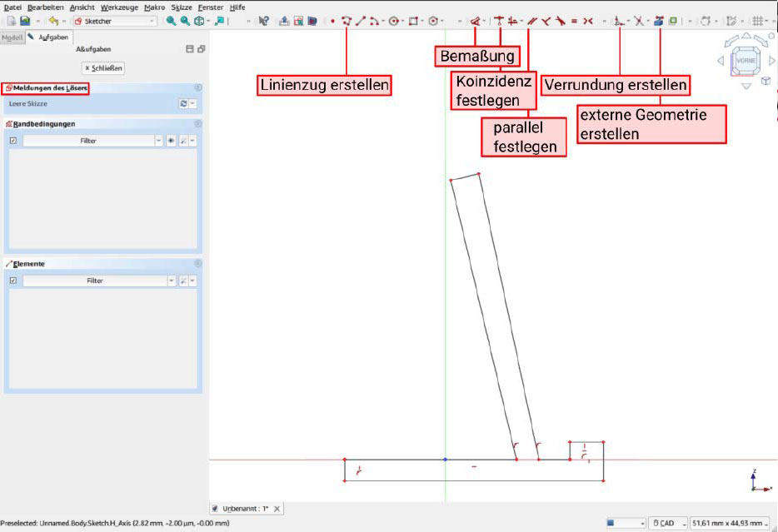Toggle the Randbedingungen filter checkbox

click(12, 141)
